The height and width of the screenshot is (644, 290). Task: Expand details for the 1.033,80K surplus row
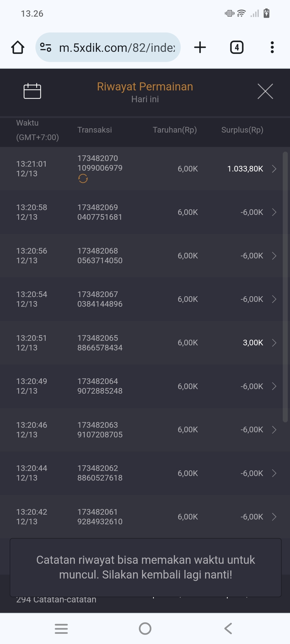pyautogui.click(x=274, y=169)
